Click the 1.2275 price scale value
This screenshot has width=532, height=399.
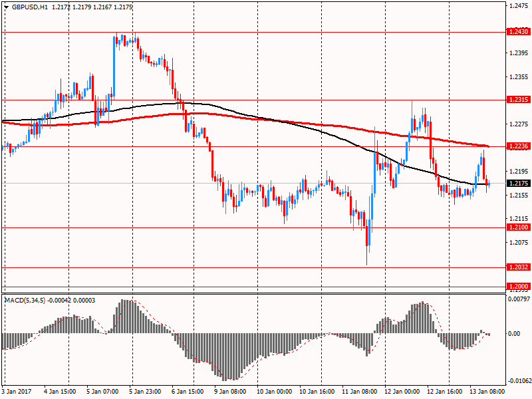point(519,124)
